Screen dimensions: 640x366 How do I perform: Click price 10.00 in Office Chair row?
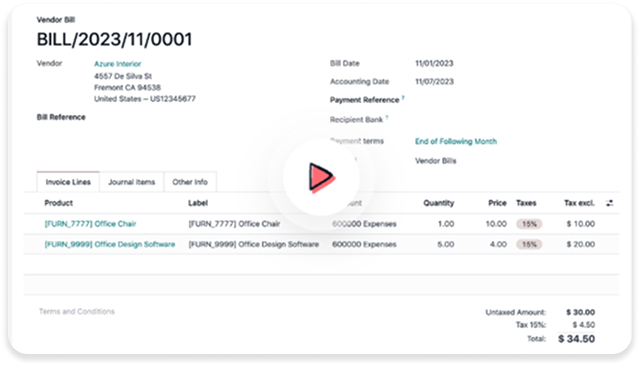[x=496, y=224]
